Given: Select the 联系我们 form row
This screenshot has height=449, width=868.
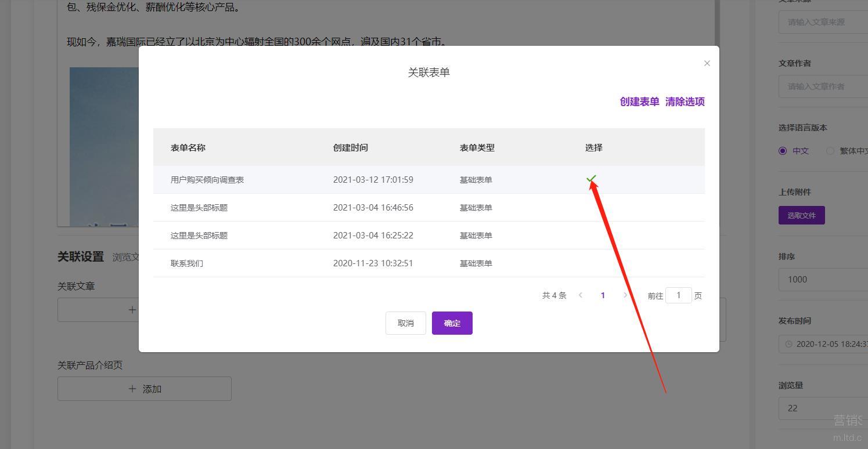Looking at the screenshot, I should [187, 263].
